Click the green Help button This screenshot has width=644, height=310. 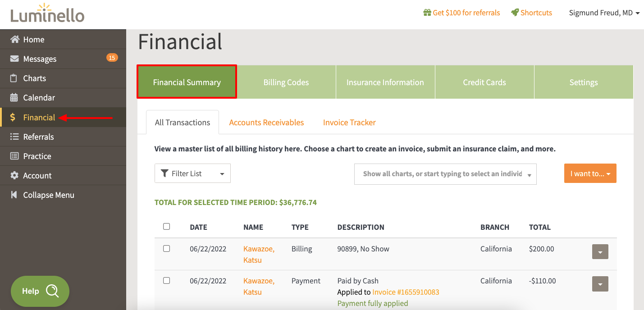click(40, 291)
